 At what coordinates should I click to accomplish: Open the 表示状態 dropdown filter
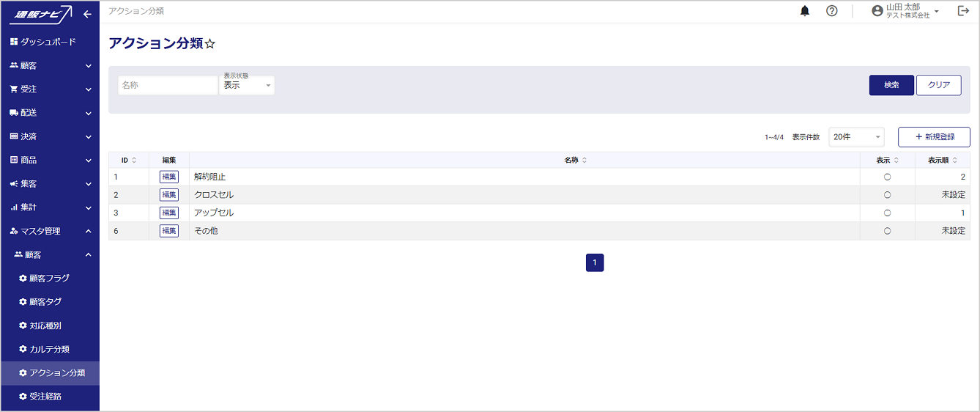247,86
